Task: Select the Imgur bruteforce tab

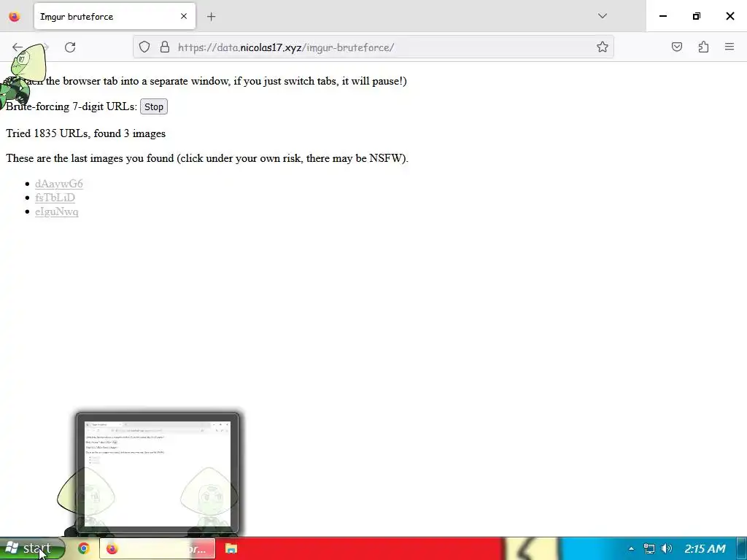Action: pyautogui.click(x=115, y=16)
